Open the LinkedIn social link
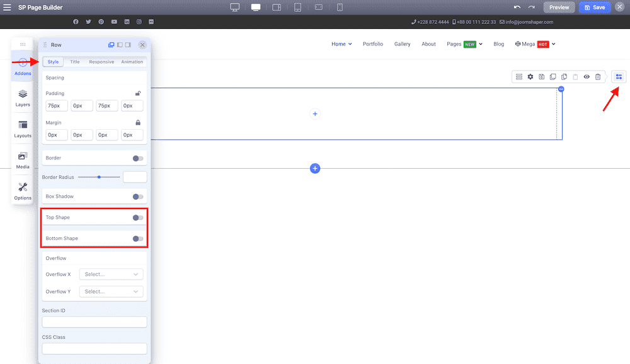630x364 pixels. point(127,21)
